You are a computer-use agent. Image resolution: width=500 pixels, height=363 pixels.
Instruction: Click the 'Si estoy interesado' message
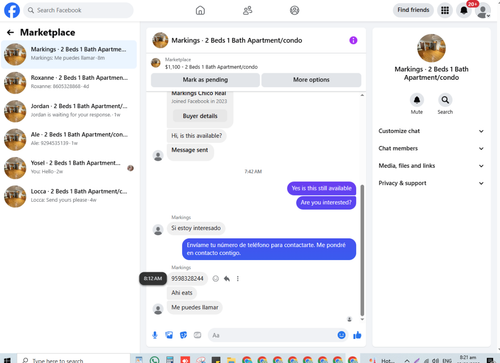pos(196,228)
